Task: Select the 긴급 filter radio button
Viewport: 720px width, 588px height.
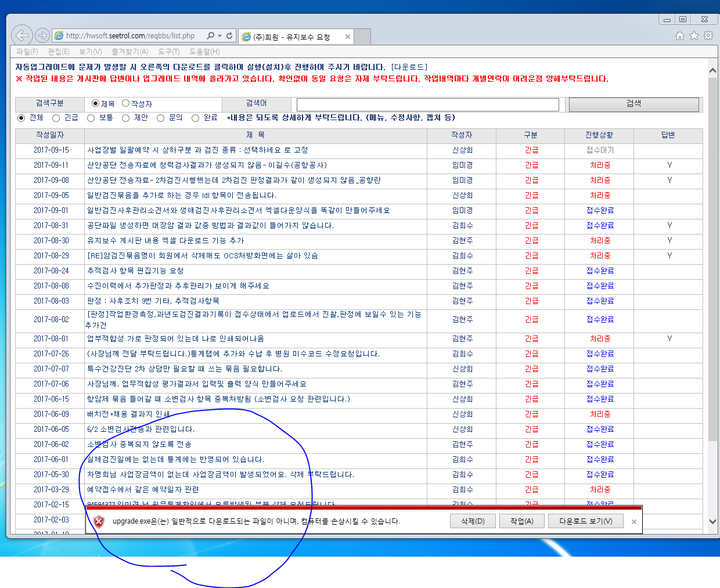Action: coord(56,118)
